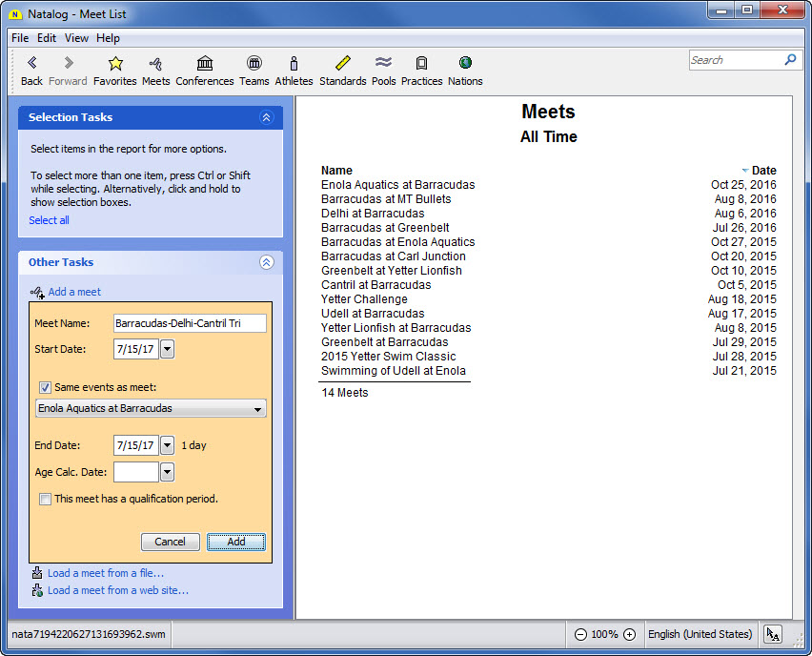Click the Back arrow button
This screenshot has width=812, height=656.
[x=31, y=64]
